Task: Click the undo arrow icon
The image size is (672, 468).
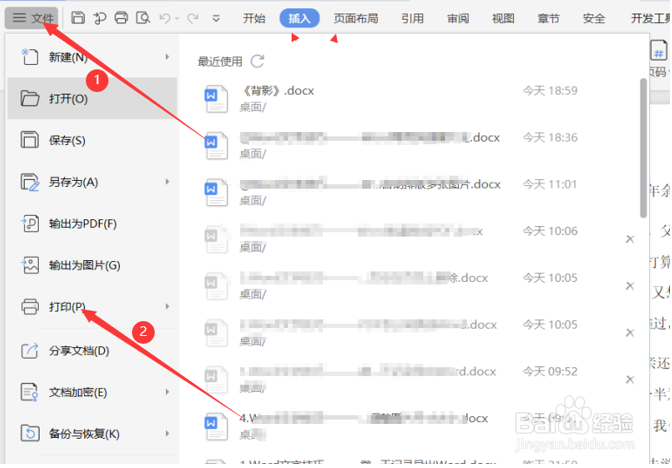Action: (x=165, y=18)
